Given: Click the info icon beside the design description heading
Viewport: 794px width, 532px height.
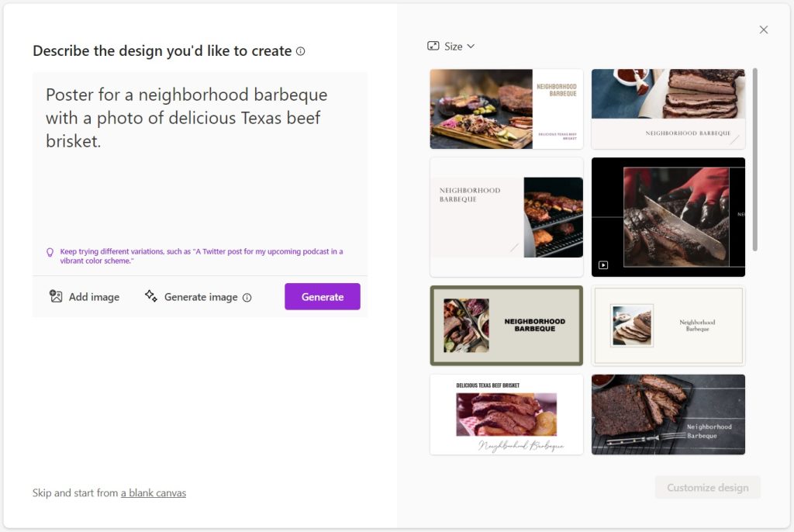Looking at the screenshot, I should (301, 51).
